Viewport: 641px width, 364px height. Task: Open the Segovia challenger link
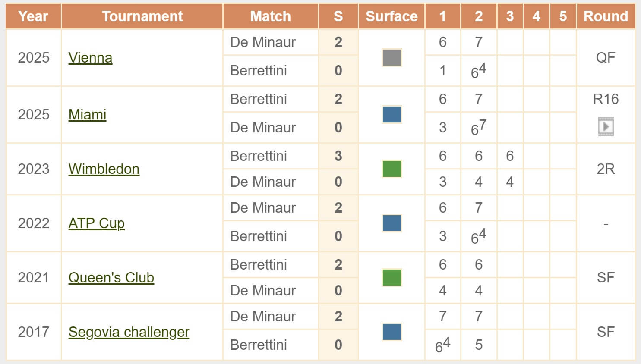(x=129, y=333)
